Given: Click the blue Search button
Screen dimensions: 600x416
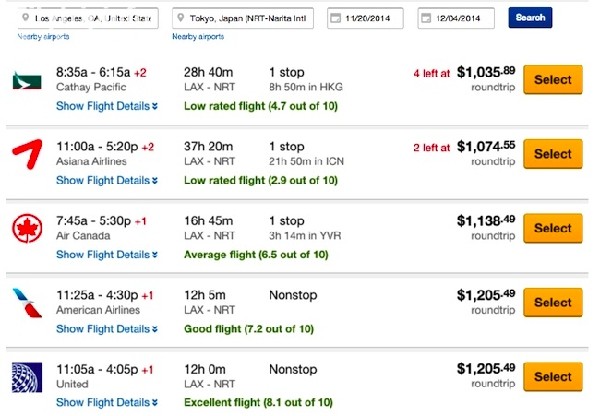Looking at the screenshot, I should coord(530,18).
